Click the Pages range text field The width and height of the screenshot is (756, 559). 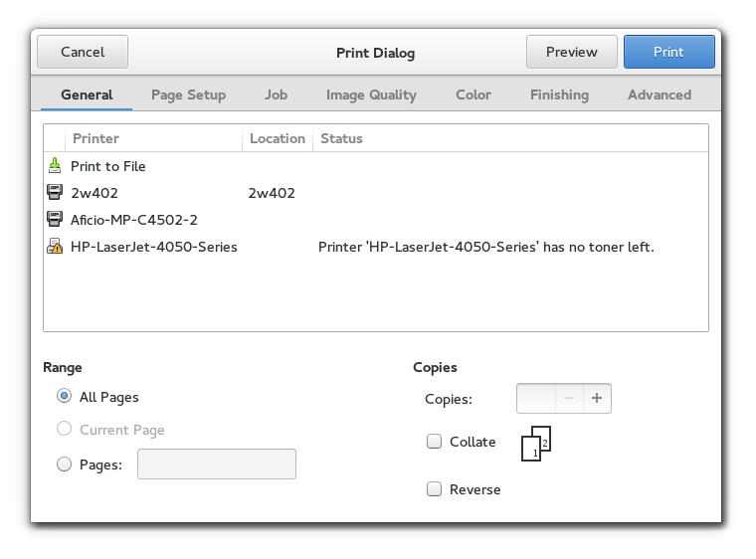[x=217, y=465]
